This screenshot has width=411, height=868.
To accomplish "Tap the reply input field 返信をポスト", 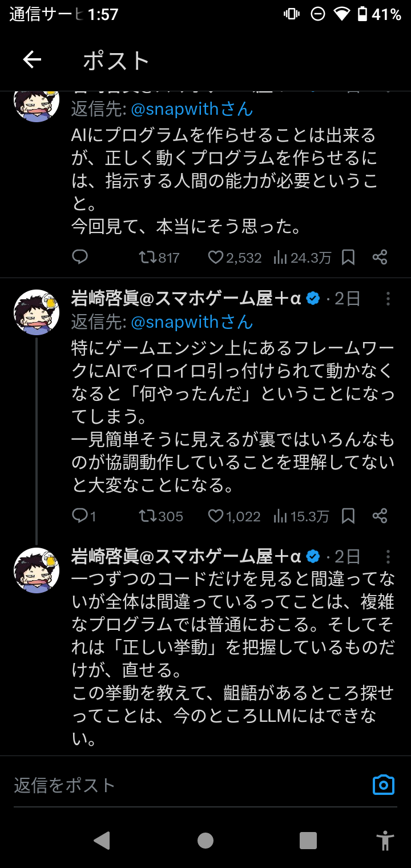I will coord(183,785).
